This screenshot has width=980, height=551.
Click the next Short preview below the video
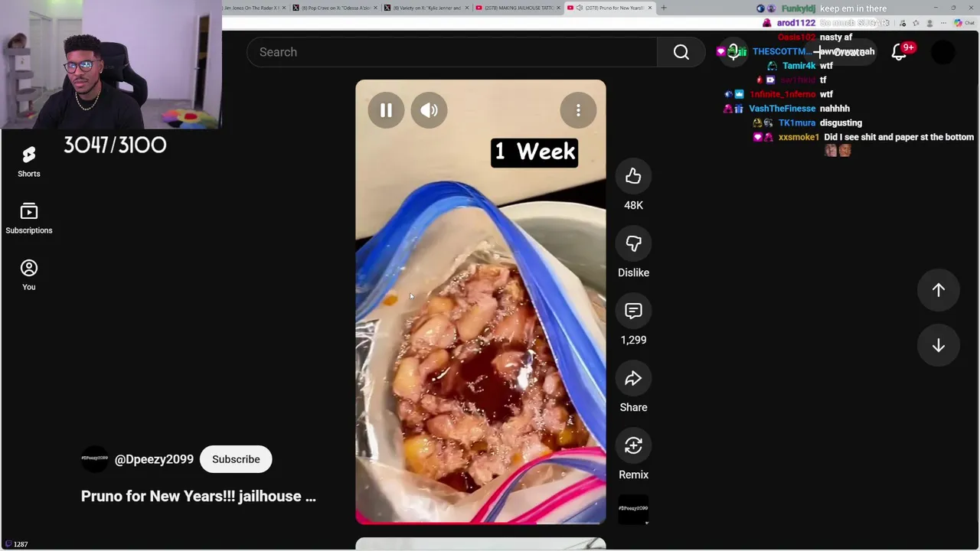click(x=481, y=544)
